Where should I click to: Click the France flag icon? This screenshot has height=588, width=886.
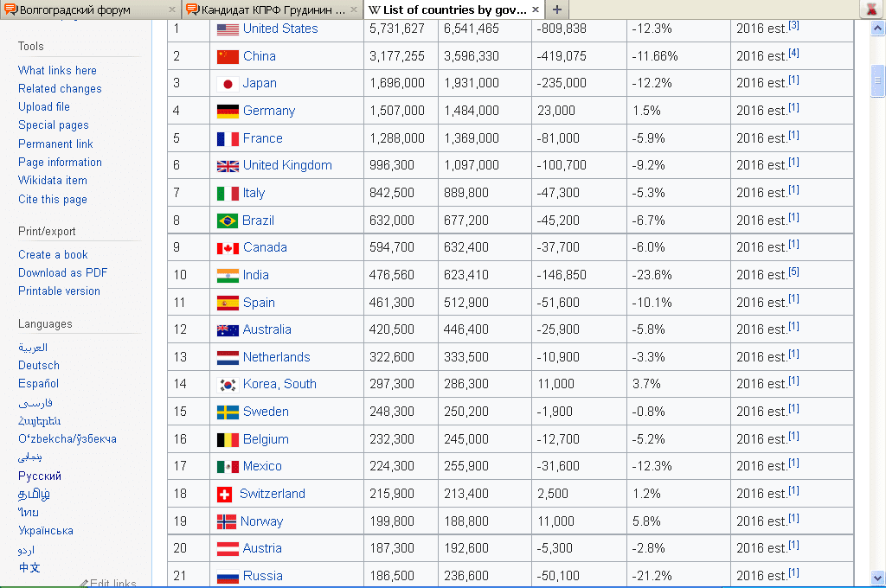coord(228,139)
